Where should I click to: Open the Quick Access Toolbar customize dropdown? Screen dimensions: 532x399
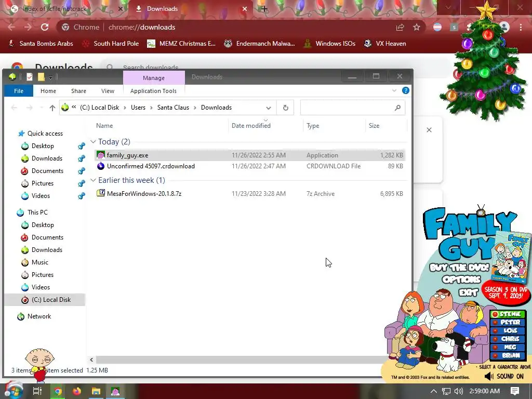pyautogui.click(x=50, y=77)
